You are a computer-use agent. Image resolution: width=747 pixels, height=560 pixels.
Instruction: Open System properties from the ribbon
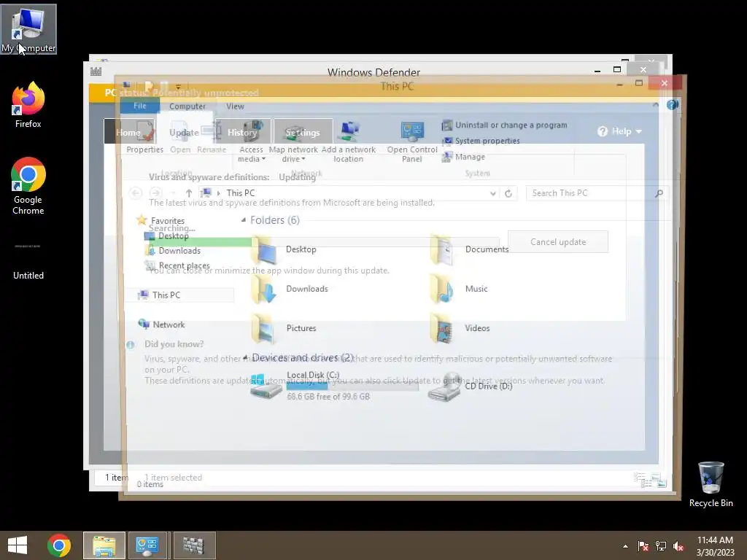click(x=481, y=141)
